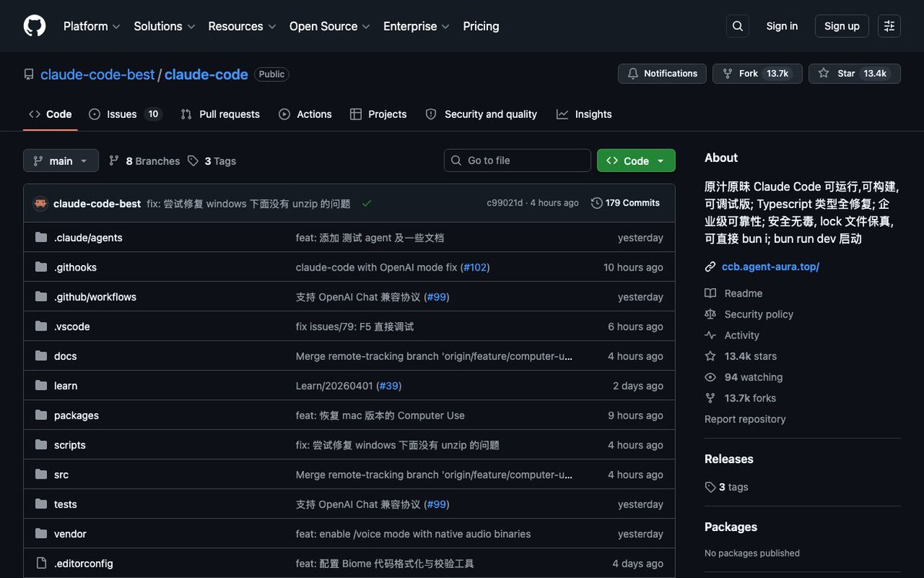Open the scripts folder
The height and width of the screenshot is (578, 924).
pyautogui.click(x=70, y=445)
